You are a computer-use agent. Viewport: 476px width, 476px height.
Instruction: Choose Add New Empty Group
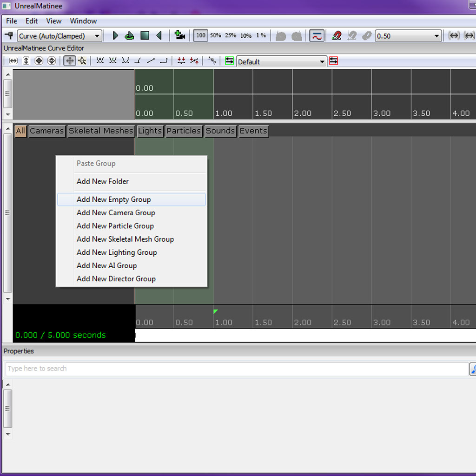click(132, 199)
